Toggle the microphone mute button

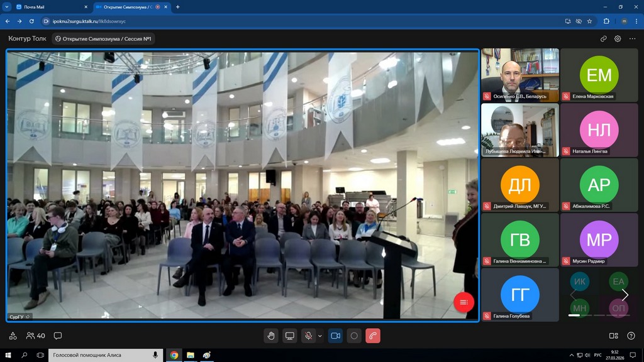point(308,336)
